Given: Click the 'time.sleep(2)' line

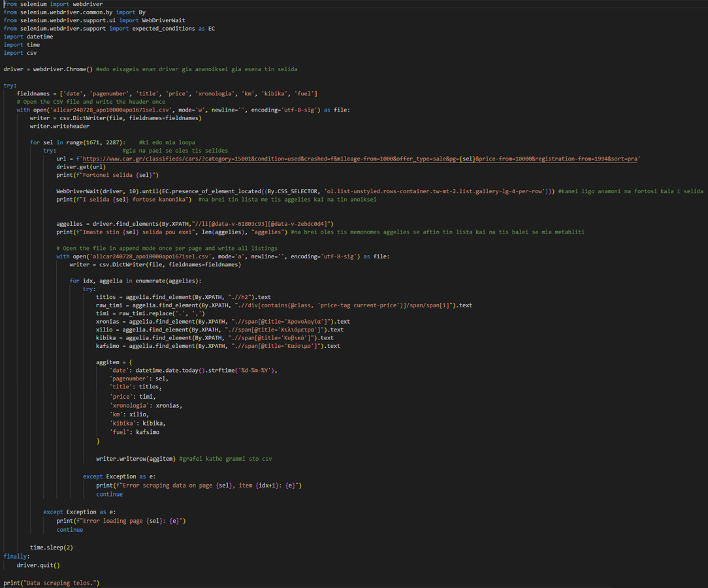Looking at the screenshot, I should (52, 548).
